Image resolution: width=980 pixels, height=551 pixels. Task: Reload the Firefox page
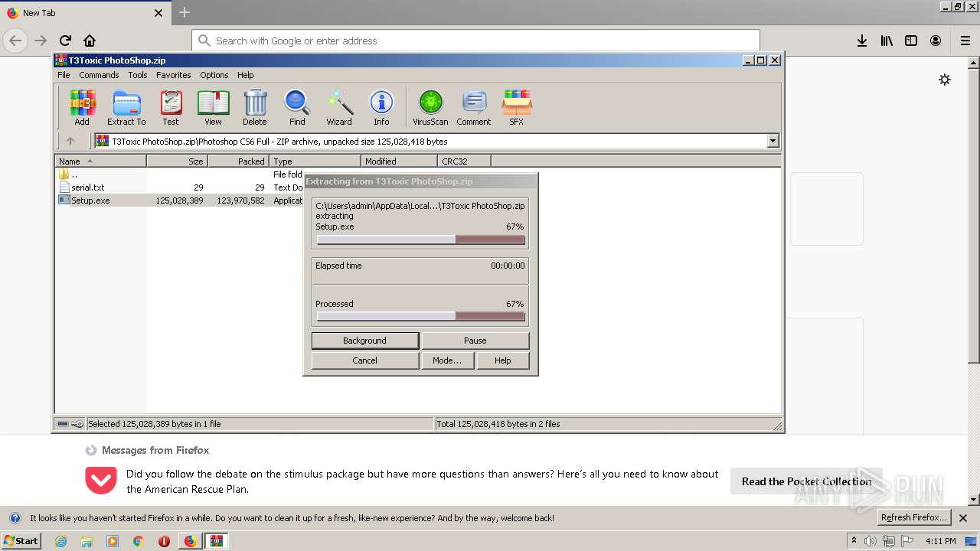coord(65,41)
